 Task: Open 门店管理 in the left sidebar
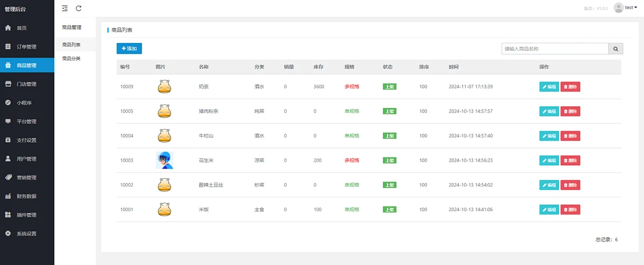tap(26, 84)
